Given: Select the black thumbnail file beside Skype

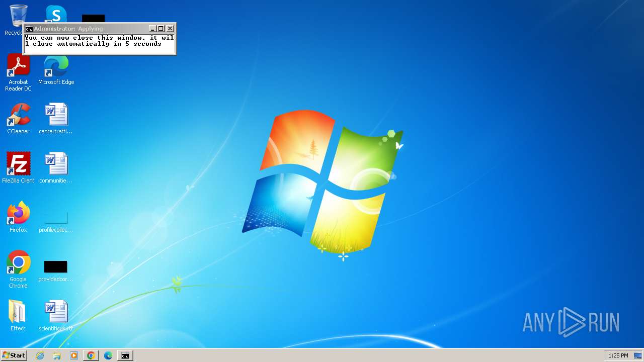Looking at the screenshot, I should [x=94, y=18].
